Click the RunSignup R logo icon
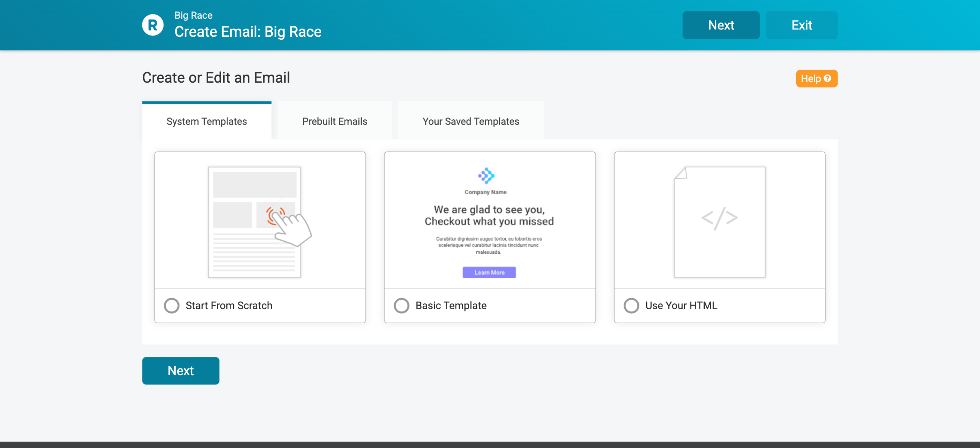Screen dimensions: 980x448 (x=153, y=25)
